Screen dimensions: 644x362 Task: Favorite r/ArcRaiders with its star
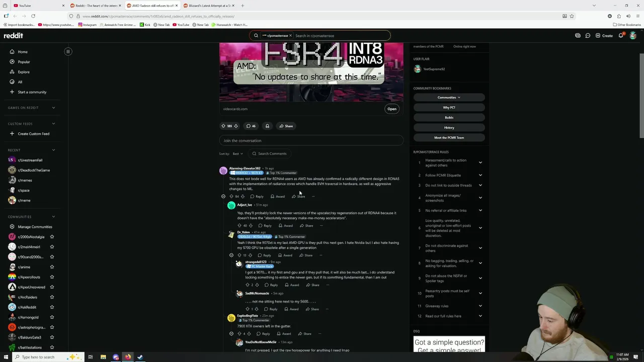(52, 297)
